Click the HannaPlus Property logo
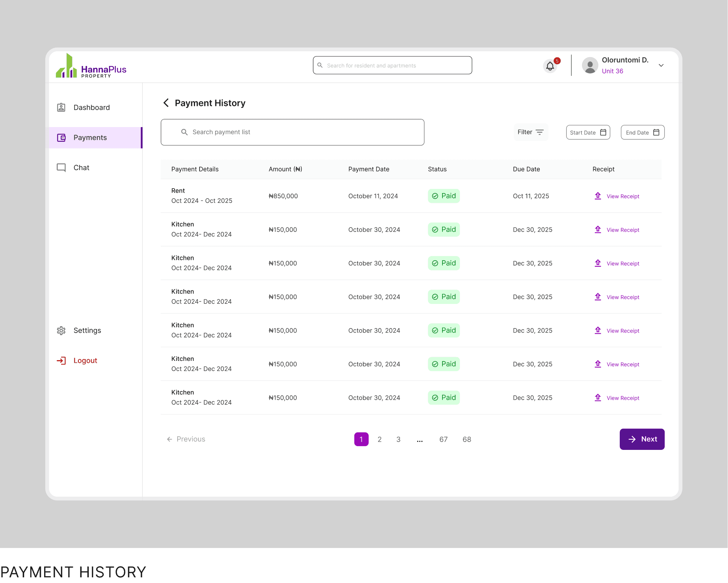Viewport: 728px width, 583px height. (x=91, y=66)
